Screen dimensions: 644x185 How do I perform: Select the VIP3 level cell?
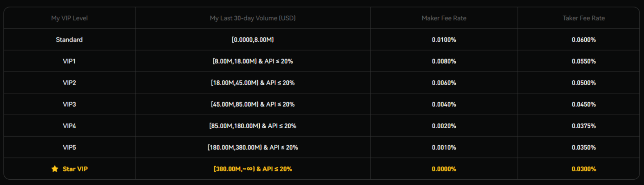tap(69, 104)
